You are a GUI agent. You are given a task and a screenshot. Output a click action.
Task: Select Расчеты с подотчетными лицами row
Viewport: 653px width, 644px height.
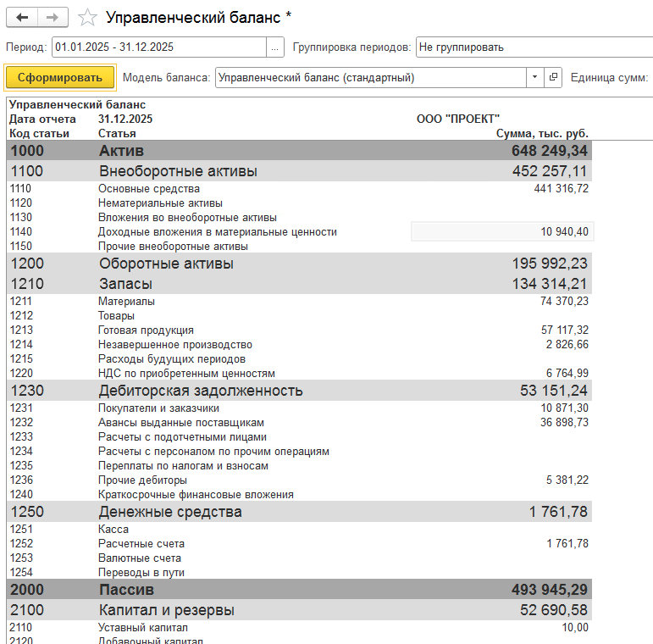click(x=299, y=437)
